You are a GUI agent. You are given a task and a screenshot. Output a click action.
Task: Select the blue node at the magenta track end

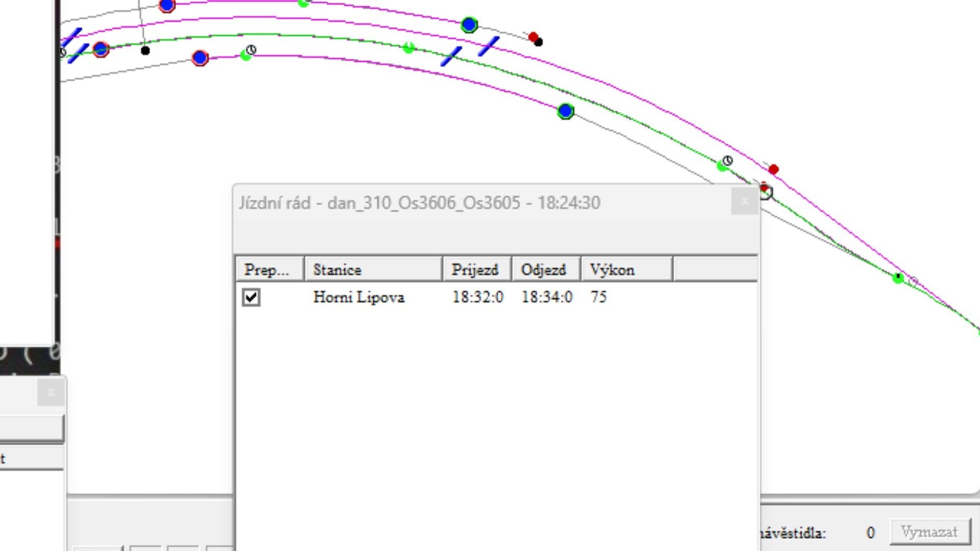click(566, 111)
